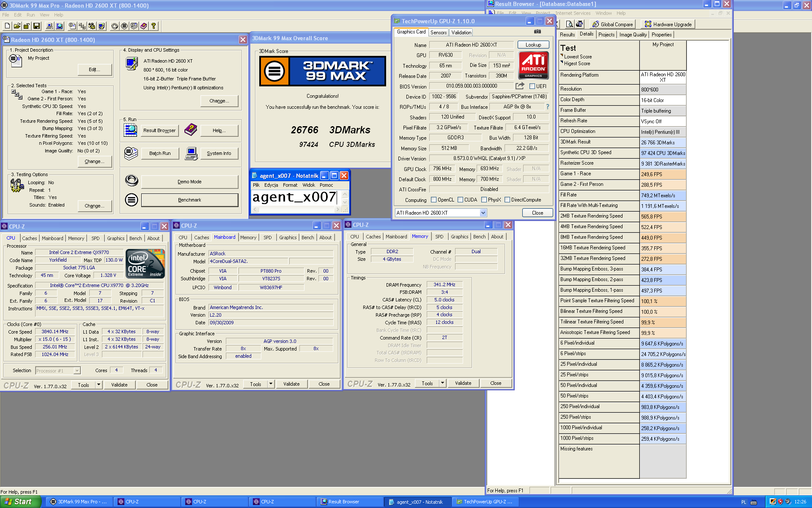Click the project description document toolbar icon
This screenshot has width=812, height=508.
click(x=72, y=26)
